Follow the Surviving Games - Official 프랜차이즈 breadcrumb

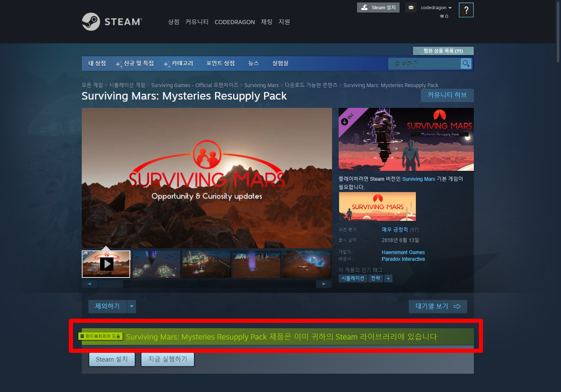pos(195,85)
